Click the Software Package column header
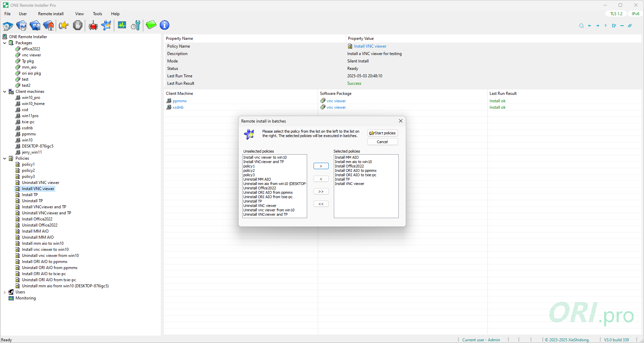Image resolution: width=644 pixels, height=343 pixels. coord(403,94)
